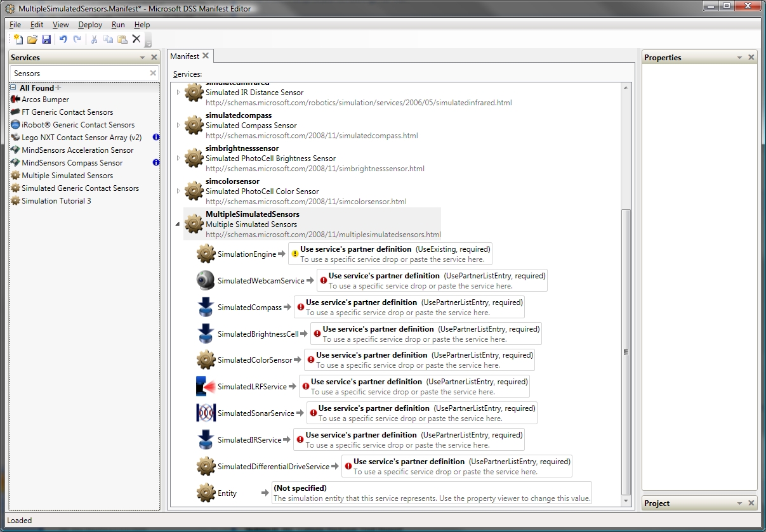The height and width of the screenshot is (532, 766).
Task: Show info for MindSensors Compass Sensor
Action: click(156, 162)
